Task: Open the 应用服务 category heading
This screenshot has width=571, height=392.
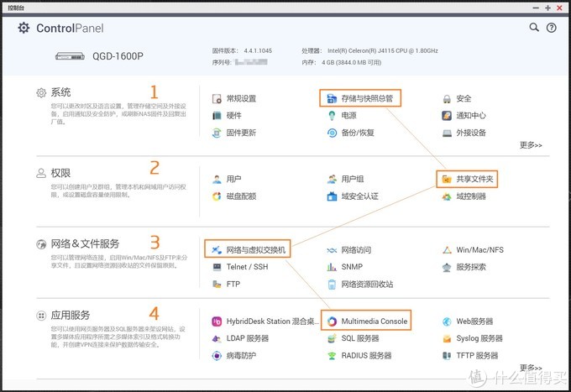Action: [x=71, y=315]
